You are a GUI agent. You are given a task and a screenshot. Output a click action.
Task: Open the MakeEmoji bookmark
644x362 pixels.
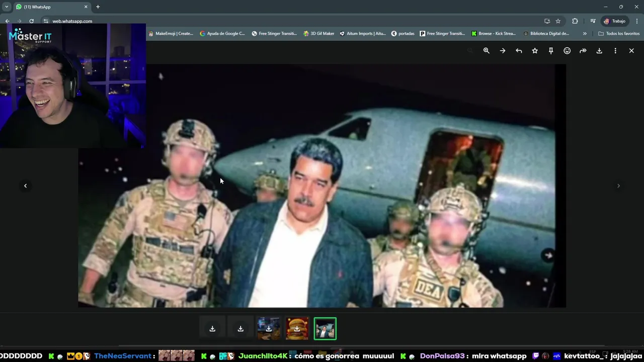(x=171, y=34)
